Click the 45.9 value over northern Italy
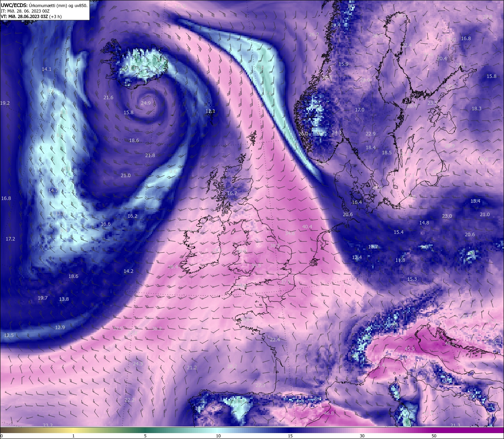The width and height of the screenshot is (504, 439). pyautogui.click(x=410, y=349)
